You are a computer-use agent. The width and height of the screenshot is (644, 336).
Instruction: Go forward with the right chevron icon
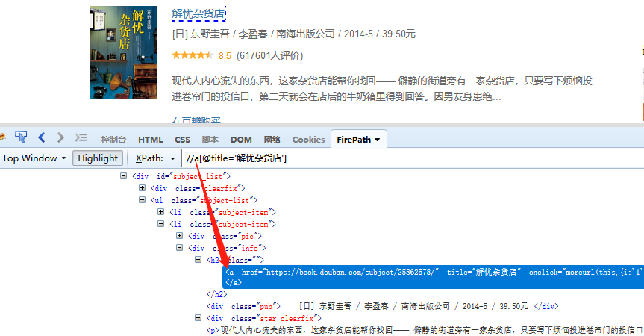60,137
